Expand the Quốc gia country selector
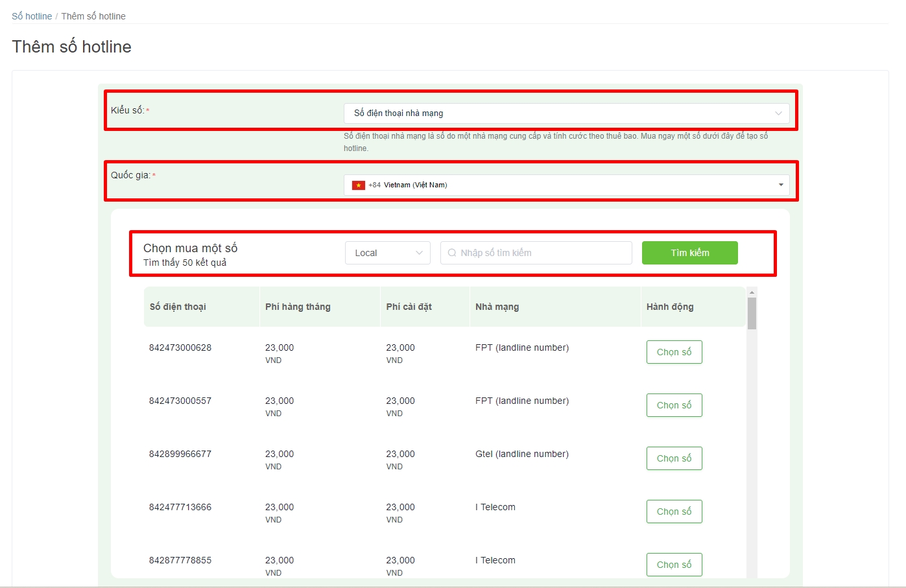 pyautogui.click(x=566, y=185)
